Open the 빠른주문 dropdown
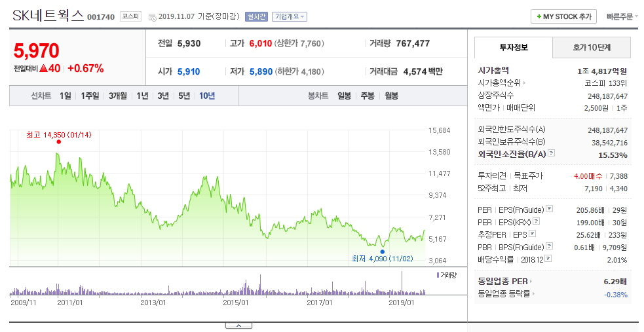The width and height of the screenshot is (644, 332). tap(622, 17)
